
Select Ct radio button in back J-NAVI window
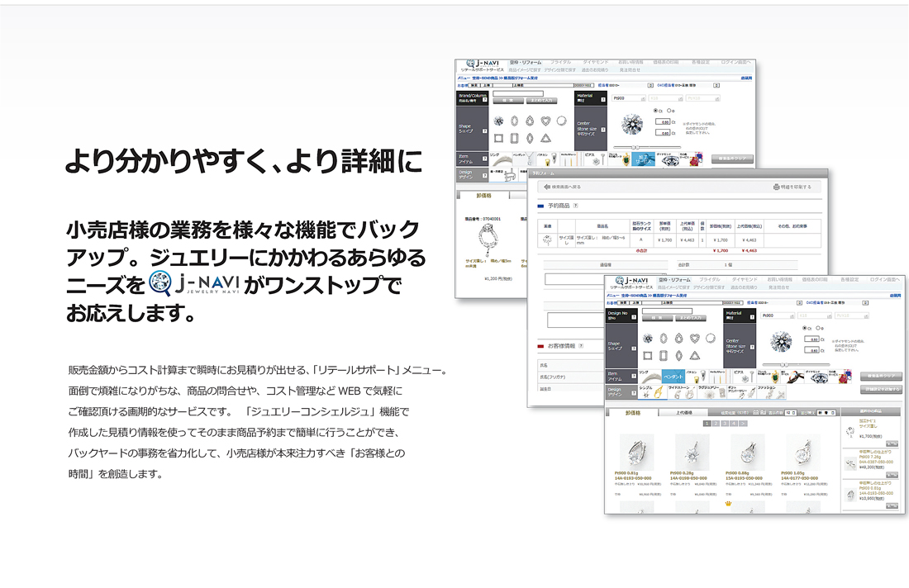655,111
